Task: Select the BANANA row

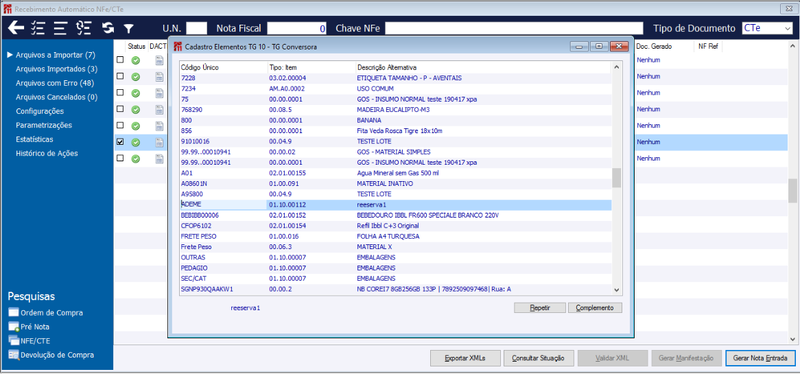Action: (x=395, y=120)
